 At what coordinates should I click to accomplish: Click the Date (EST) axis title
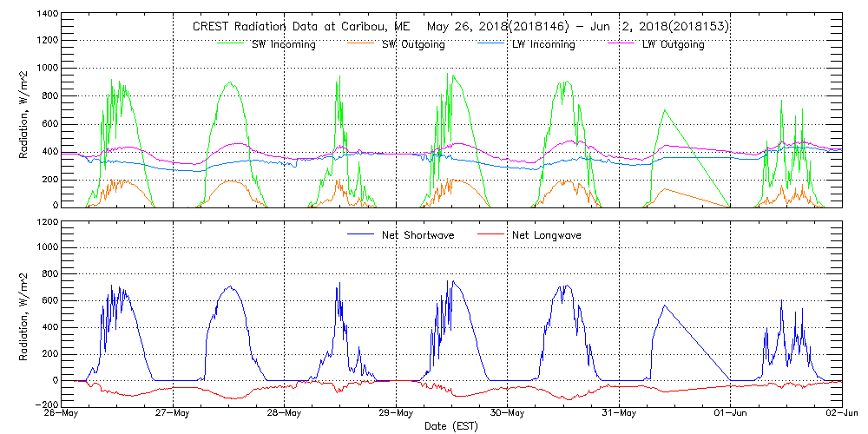(x=452, y=426)
